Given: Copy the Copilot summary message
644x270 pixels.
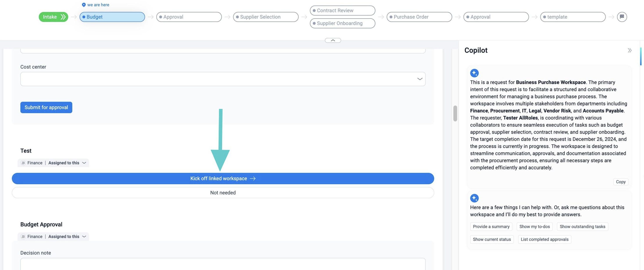Looking at the screenshot, I should [621, 182].
